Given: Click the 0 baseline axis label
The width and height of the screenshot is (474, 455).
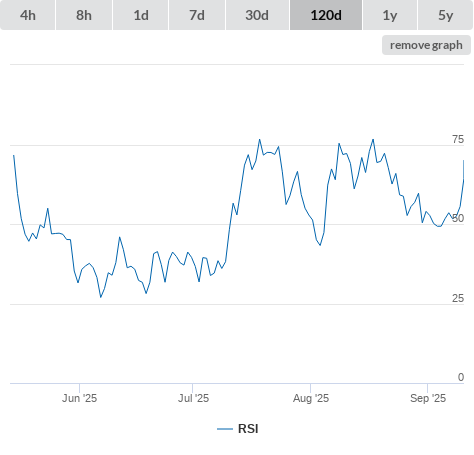Looking at the screenshot, I should point(461,377).
